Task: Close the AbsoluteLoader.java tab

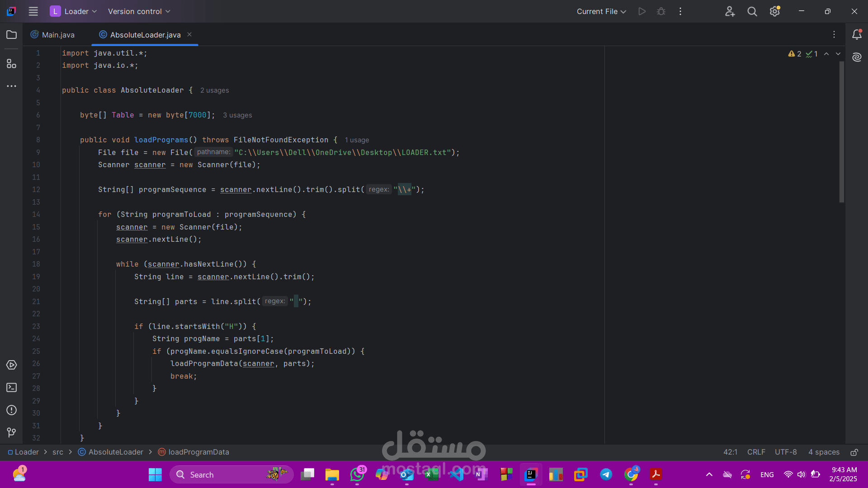Action: (x=189, y=34)
